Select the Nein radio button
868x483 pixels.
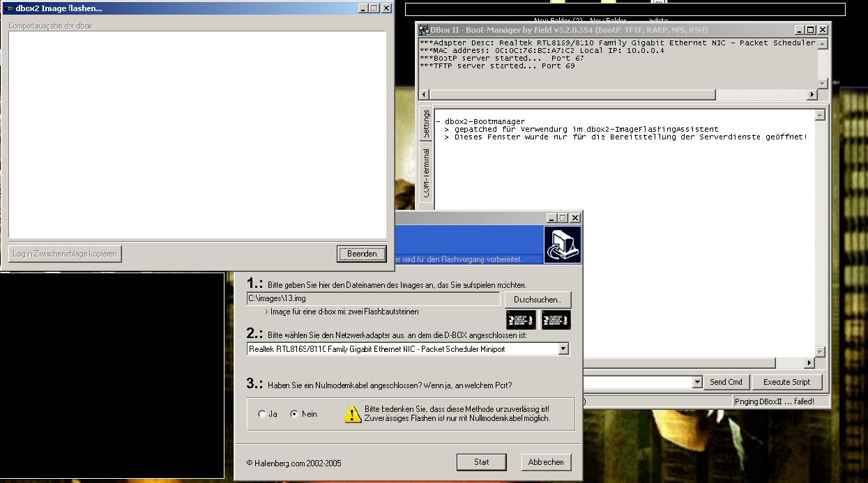coord(294,414)
